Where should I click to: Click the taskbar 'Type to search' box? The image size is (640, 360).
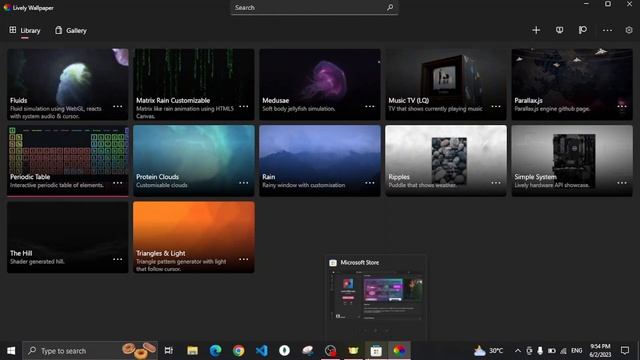(90, 351)
